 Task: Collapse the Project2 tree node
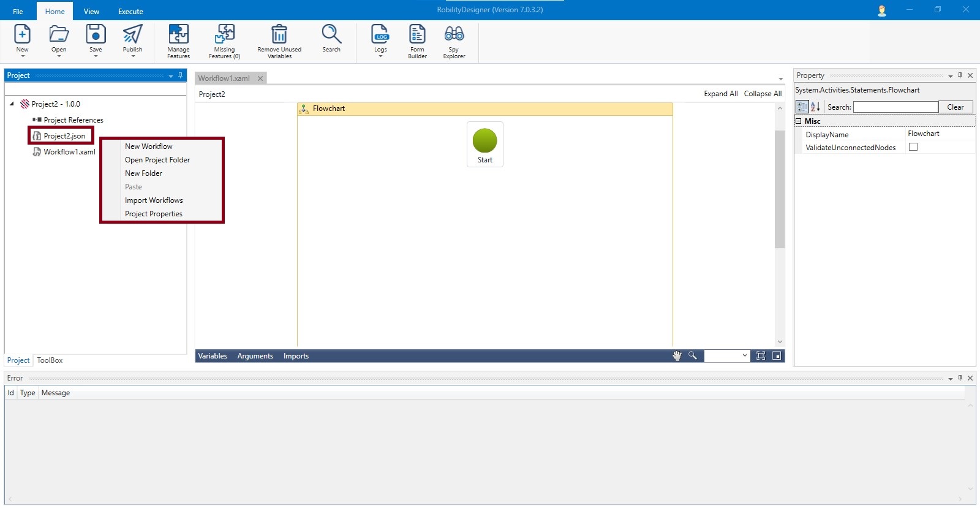12,104
